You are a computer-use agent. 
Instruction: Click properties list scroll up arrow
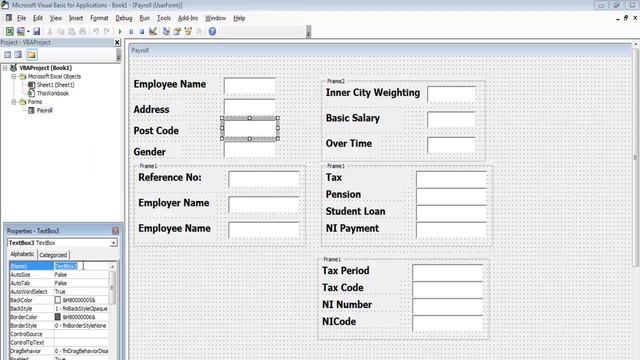(113, 267)
